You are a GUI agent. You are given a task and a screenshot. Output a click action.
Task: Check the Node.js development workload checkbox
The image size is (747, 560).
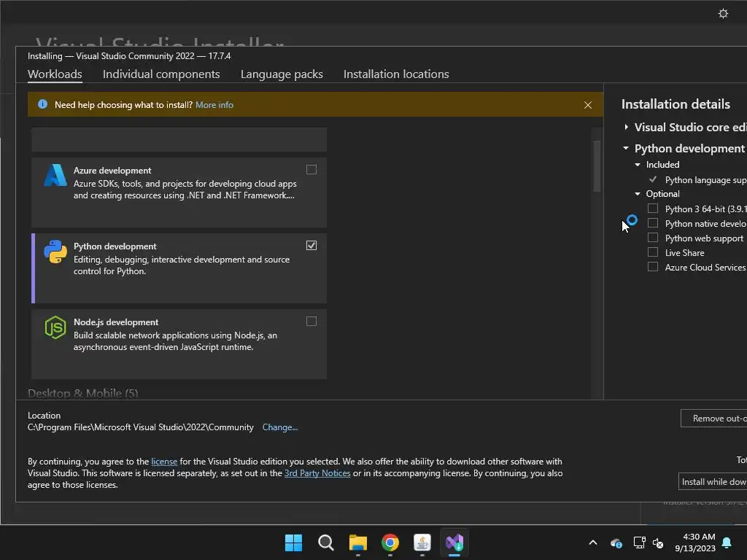[311, 322]
